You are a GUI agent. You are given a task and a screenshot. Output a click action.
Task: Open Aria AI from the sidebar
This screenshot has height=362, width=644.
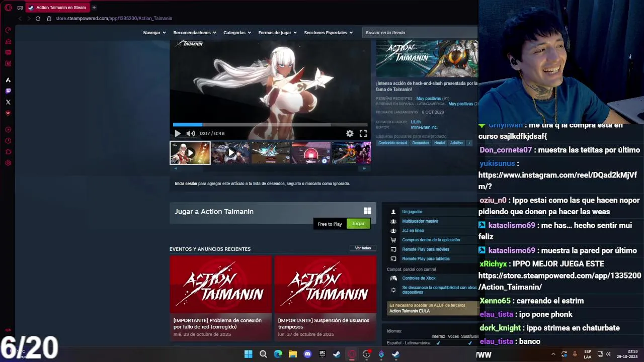[x=8, y=80]
